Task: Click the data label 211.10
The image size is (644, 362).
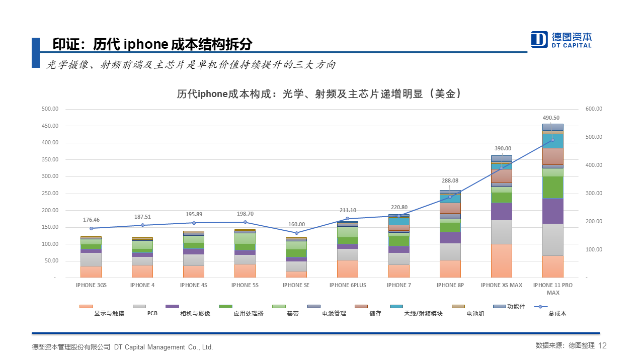Action: pos(348,211)
